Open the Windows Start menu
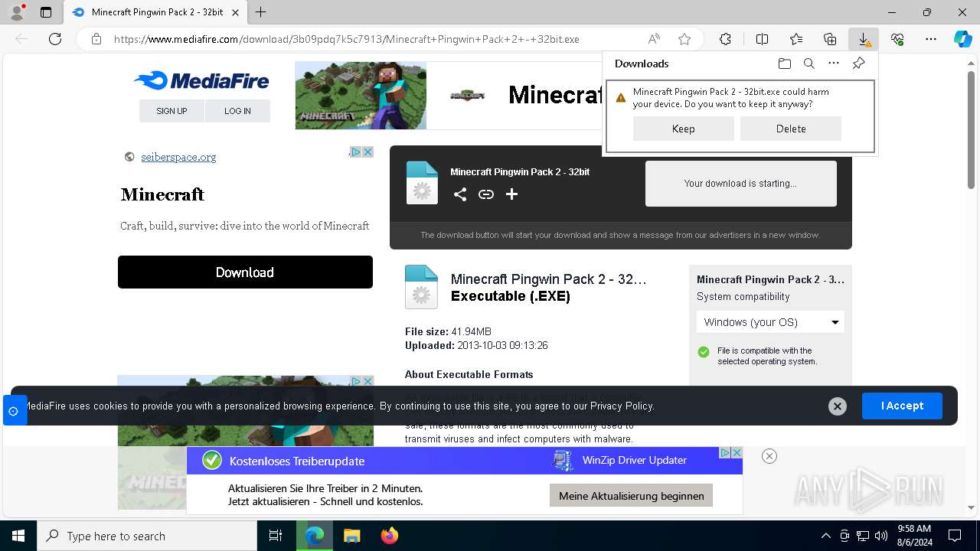Viewport: 980px width, 551px height. coord(18,536)
